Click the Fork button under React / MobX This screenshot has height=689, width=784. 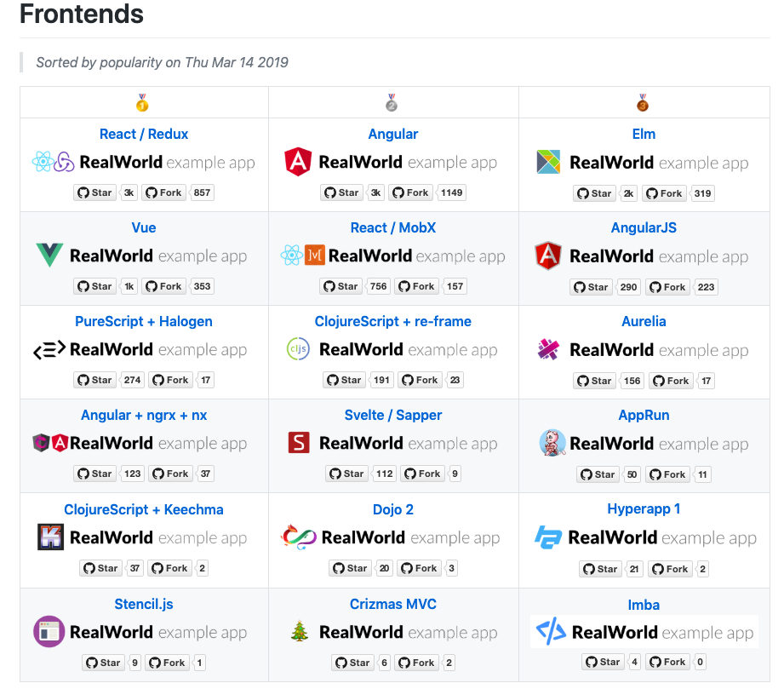[x=417, y=286]
